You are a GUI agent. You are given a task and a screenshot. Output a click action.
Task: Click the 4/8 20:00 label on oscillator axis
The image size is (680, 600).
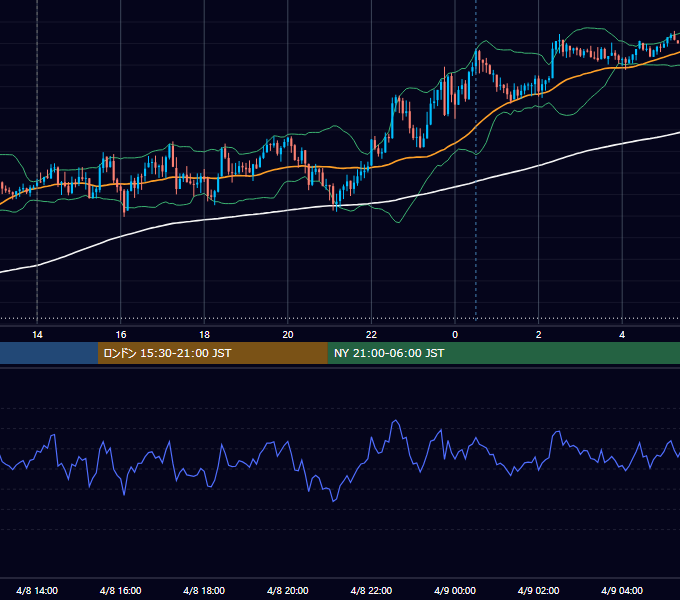point(288,590)
